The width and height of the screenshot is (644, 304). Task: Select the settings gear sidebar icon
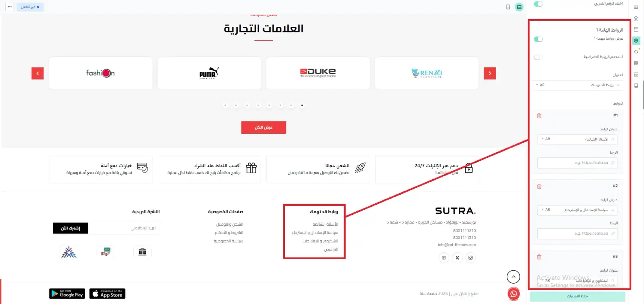point(636,41)
